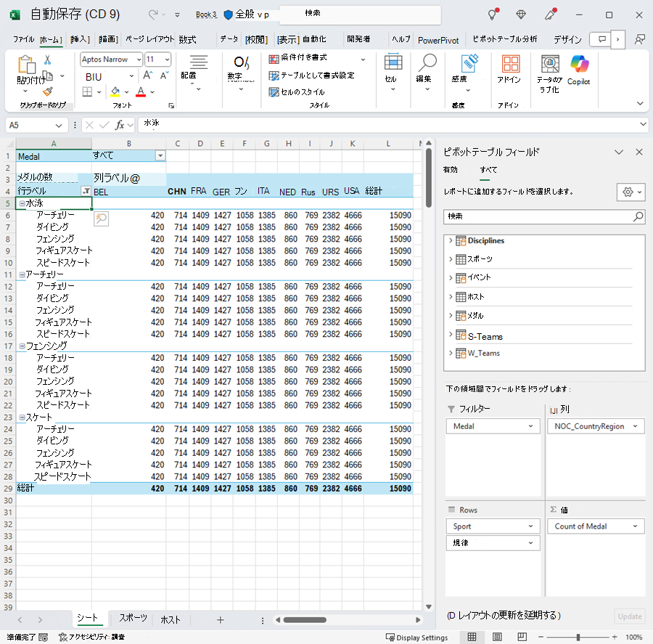The image size is (653, 644).
Task: Add a new sheet with plus button
Action: 221,620
